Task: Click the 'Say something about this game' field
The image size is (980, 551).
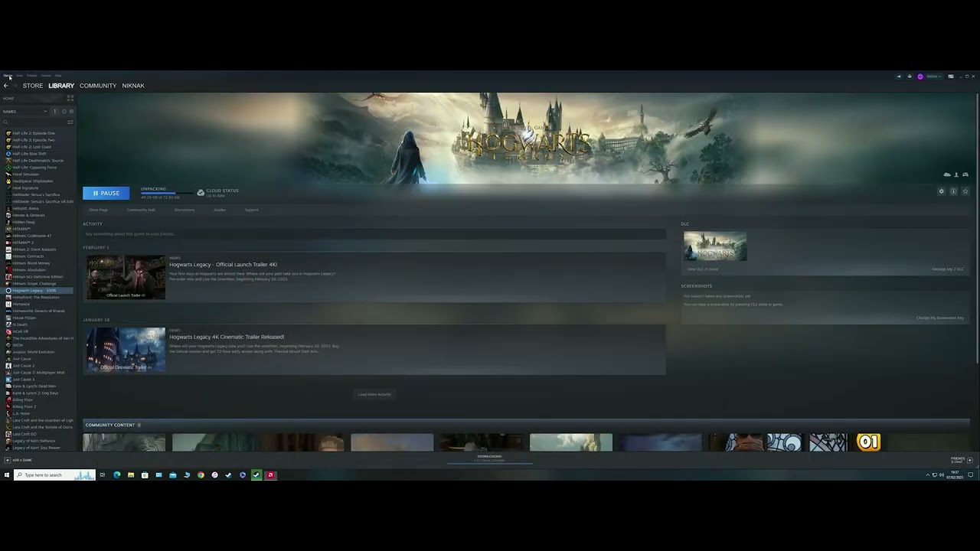Action: point(374,233)
